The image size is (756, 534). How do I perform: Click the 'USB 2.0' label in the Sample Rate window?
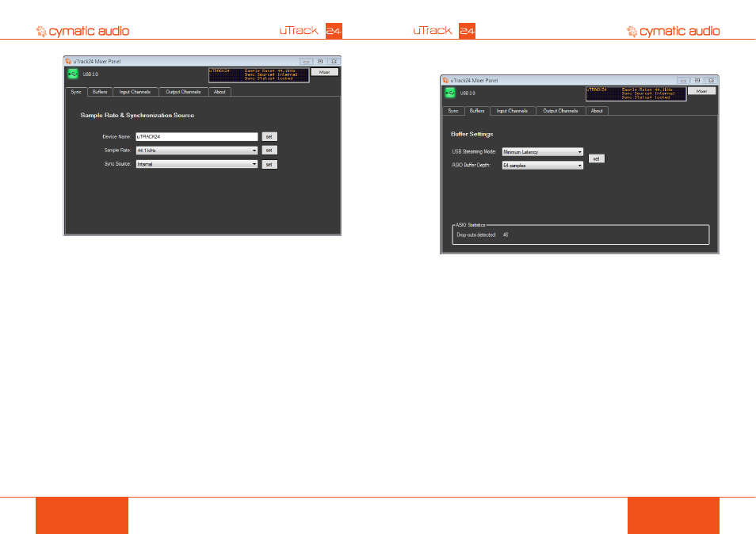tap(90, 74)
